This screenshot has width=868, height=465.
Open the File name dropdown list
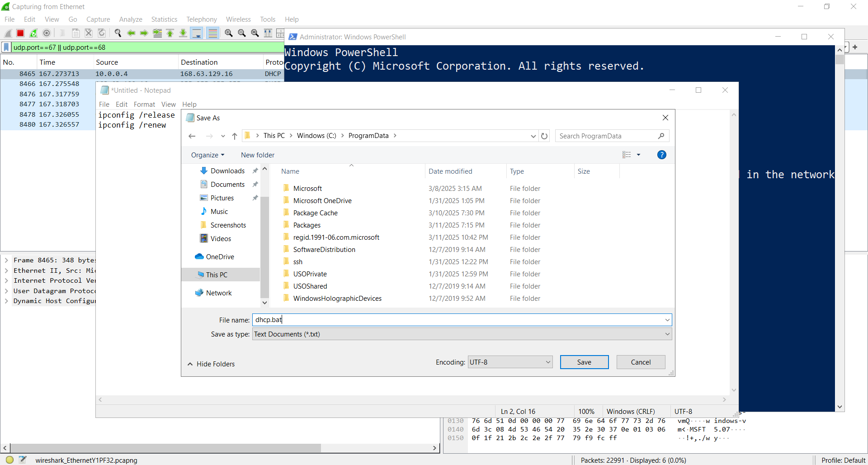click(667, 320)
